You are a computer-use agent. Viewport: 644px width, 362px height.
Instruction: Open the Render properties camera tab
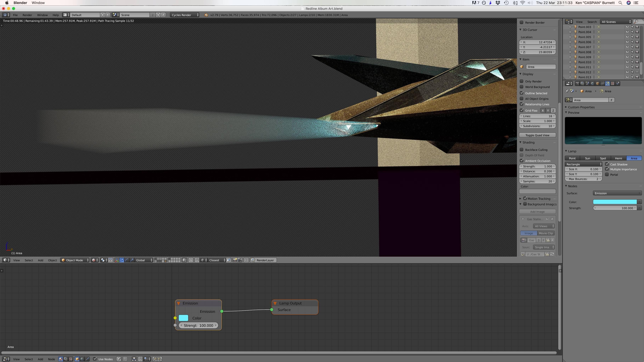tap(578, 83)
